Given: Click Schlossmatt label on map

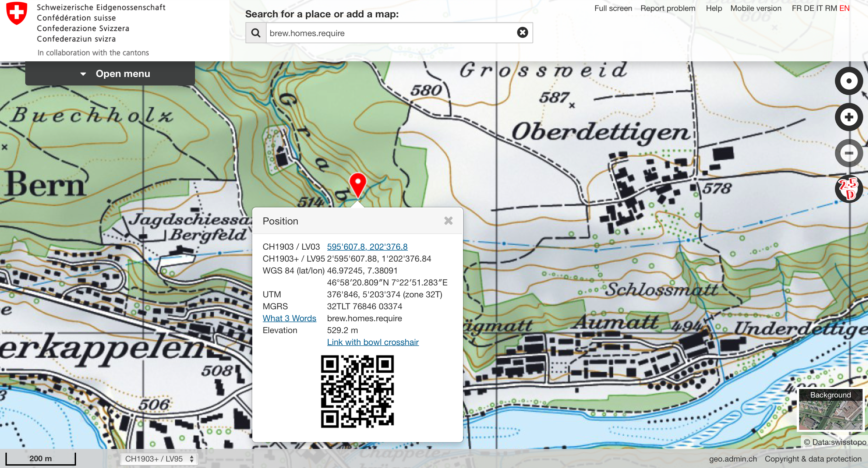Looking at the screenshot, I should click(662, 290).
